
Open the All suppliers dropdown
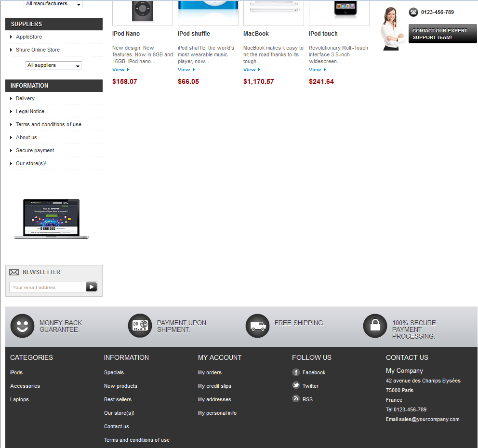53,65
